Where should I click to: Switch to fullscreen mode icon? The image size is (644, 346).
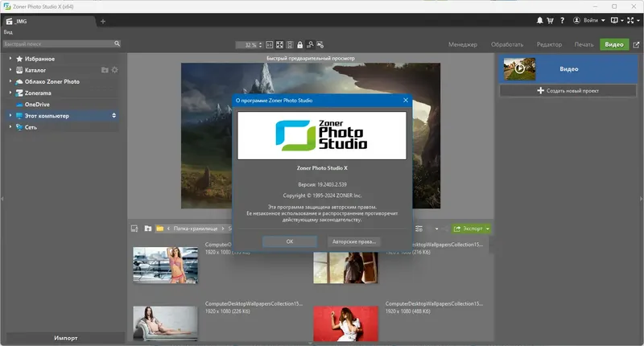(630, 20)
